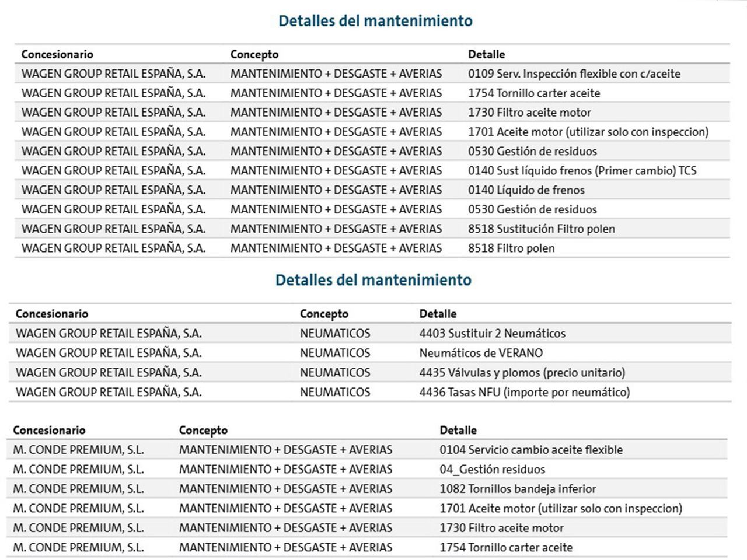Click the '04_Gestión residuos' detail
747x560 pixels.
pyautogui.click(x=493, y=469)
